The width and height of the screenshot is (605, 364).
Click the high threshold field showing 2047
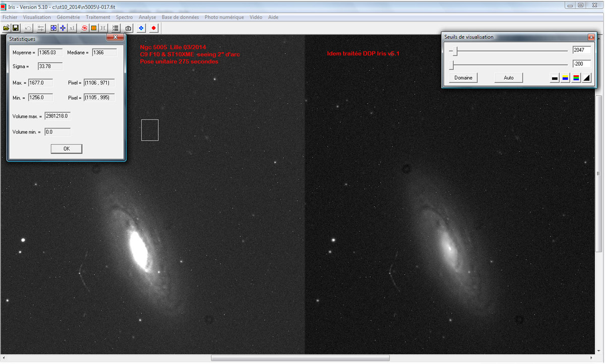(x=581, y=50)
